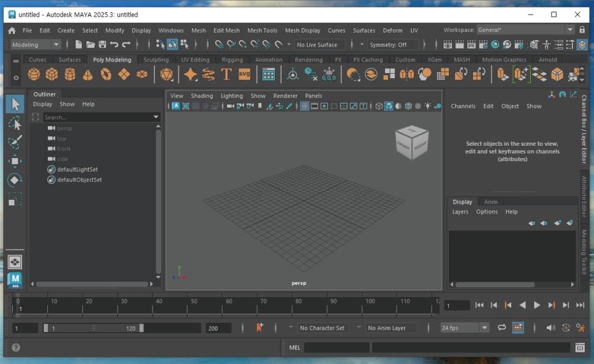Open the Script Editor icon

tap(580, 348)
